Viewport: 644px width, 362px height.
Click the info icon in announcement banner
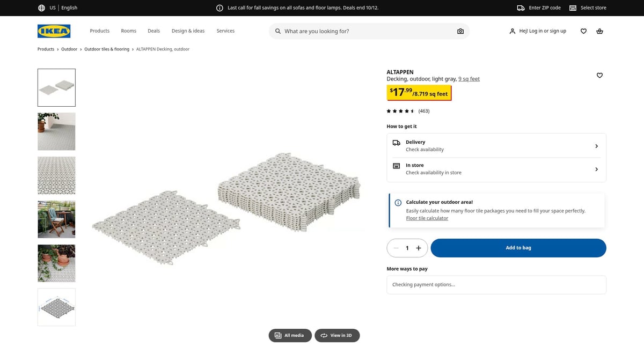[x=219, y=8]
